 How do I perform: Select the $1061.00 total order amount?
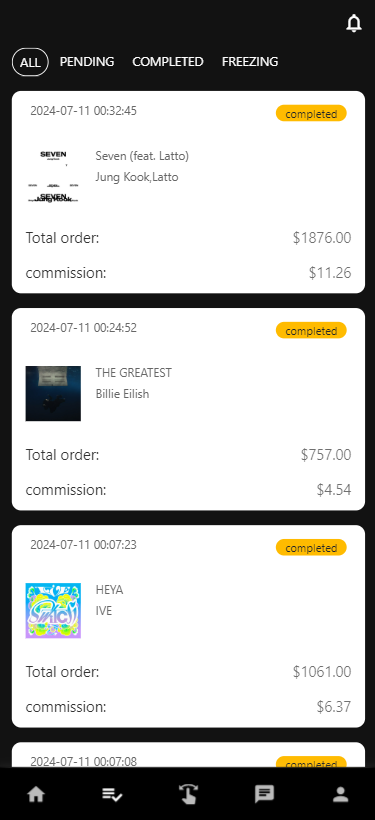coord(322,672)
